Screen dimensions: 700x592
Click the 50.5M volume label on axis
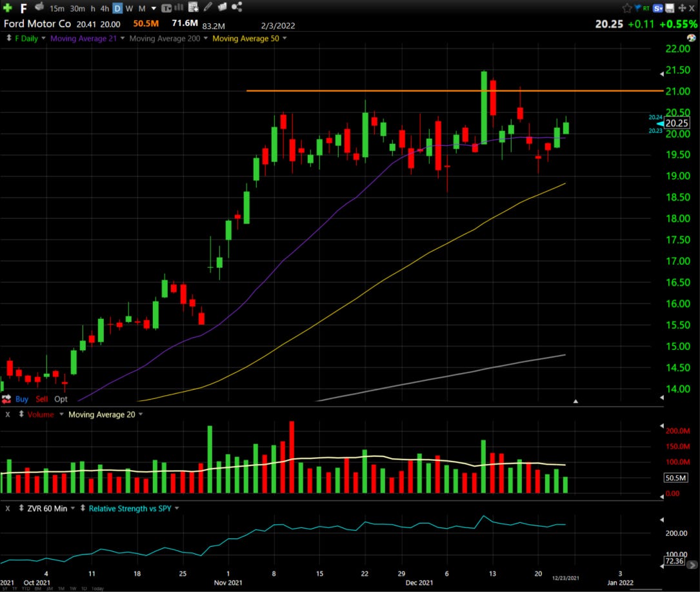pos(675,478)
